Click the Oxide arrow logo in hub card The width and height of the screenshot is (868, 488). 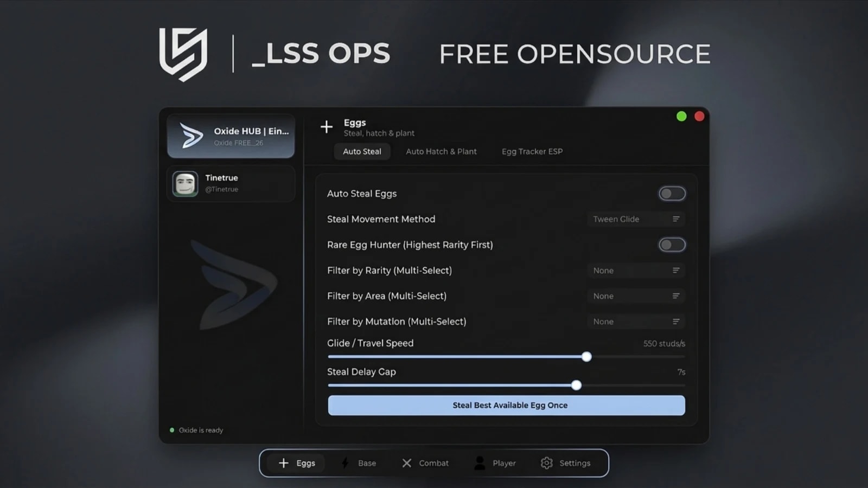(191, 136)
